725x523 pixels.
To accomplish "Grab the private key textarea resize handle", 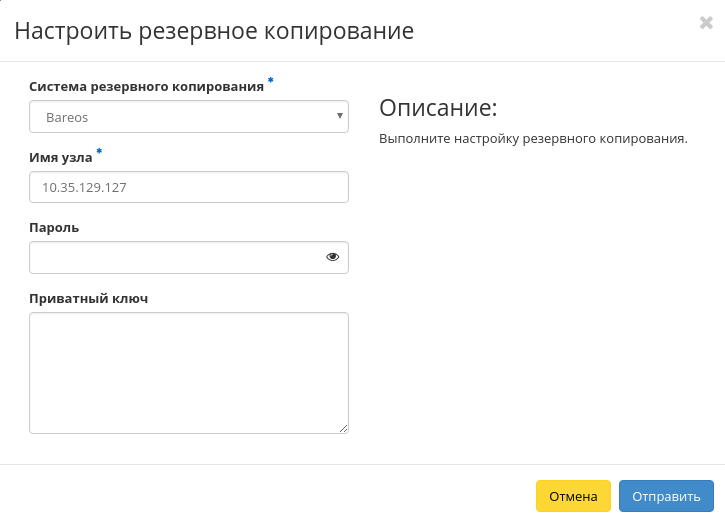I will point(343,428).
